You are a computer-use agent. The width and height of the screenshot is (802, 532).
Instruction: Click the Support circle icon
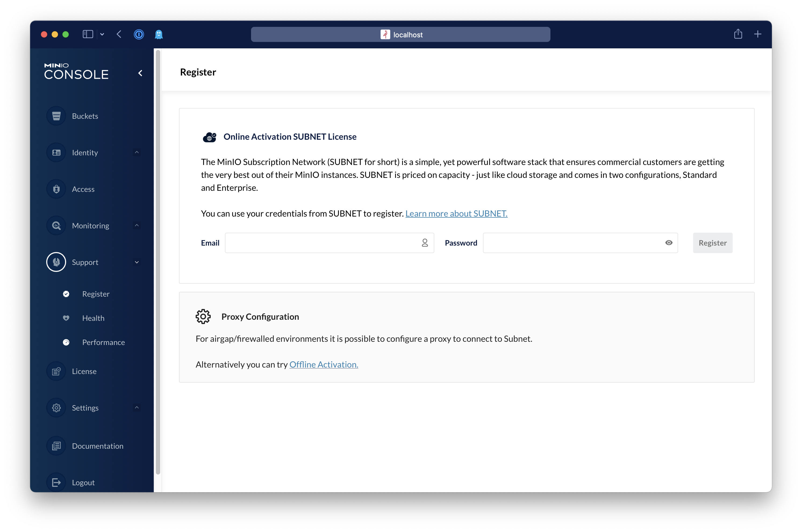point(56,262)
